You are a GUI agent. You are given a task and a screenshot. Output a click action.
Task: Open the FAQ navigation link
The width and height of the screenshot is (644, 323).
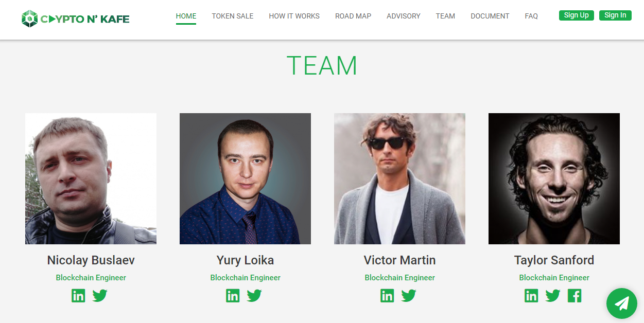click(531, 16)
